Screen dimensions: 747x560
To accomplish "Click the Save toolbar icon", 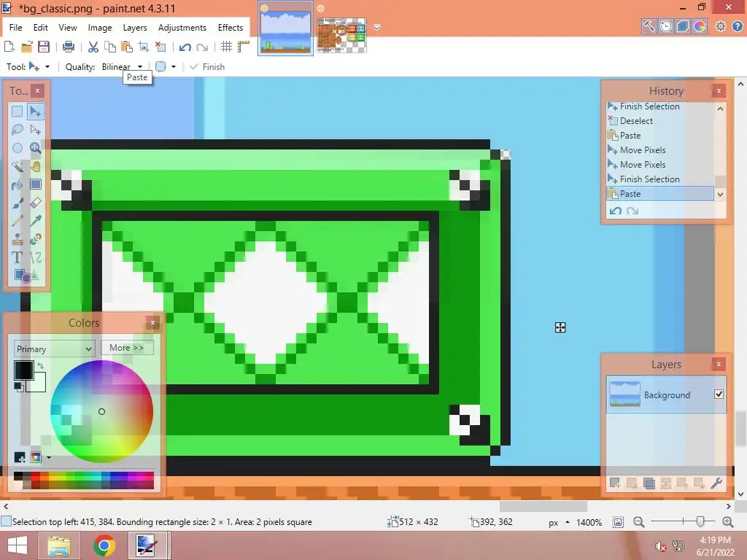I will coord(43,47).
